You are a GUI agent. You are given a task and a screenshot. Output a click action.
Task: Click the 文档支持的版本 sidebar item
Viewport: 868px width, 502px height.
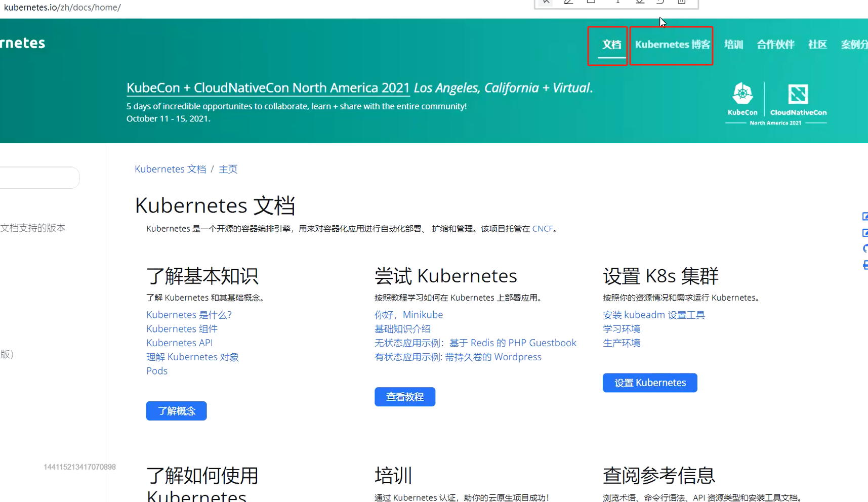click(x=32, y=228)
